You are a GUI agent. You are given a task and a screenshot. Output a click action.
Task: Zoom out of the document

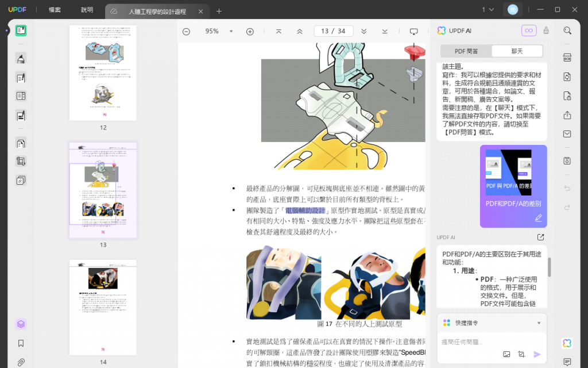187,32
